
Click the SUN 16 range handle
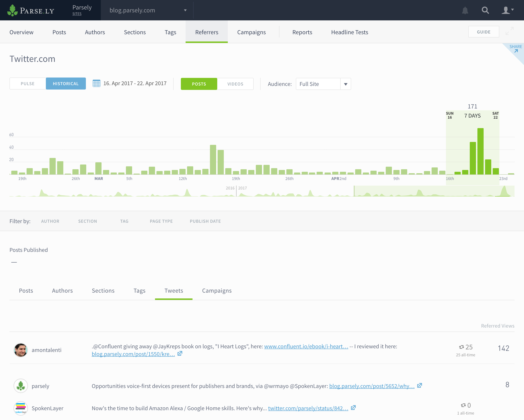pos(450,115)
